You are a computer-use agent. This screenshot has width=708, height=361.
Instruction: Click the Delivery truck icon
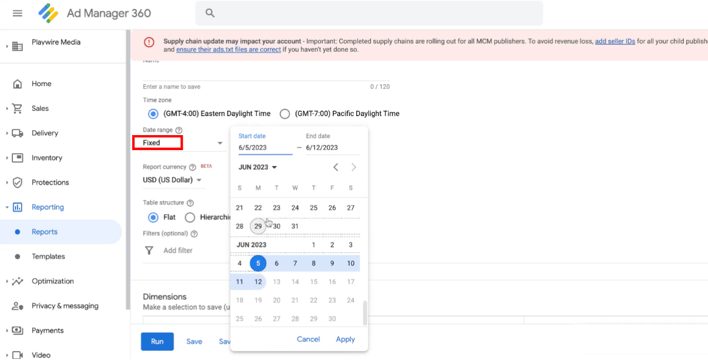point(17,133)
